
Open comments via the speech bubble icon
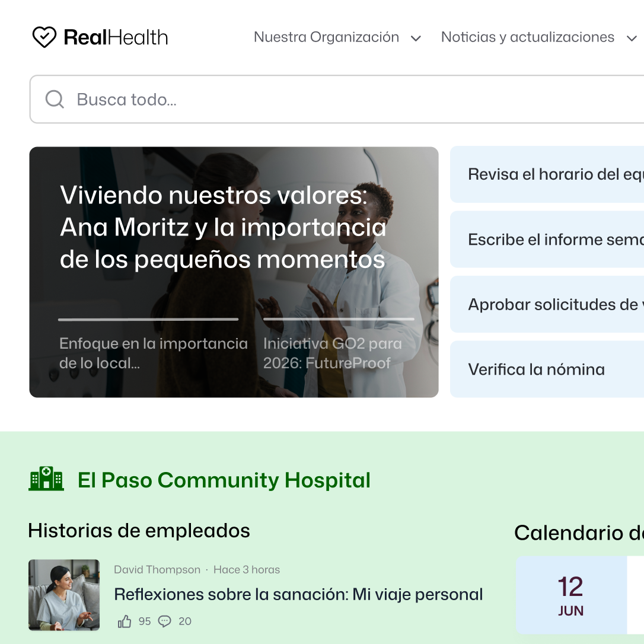pos(165,621)
